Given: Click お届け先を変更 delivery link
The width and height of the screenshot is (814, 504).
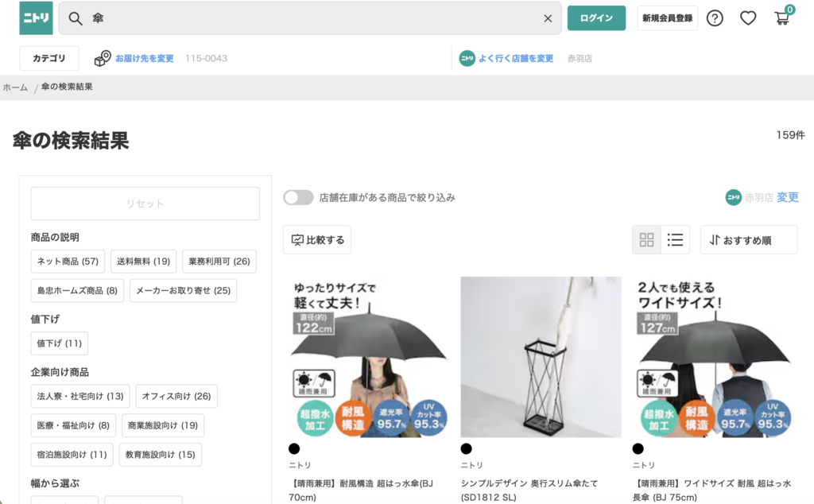Looking at the screenshot, I should pyautogui.click(x=144, y=58).
